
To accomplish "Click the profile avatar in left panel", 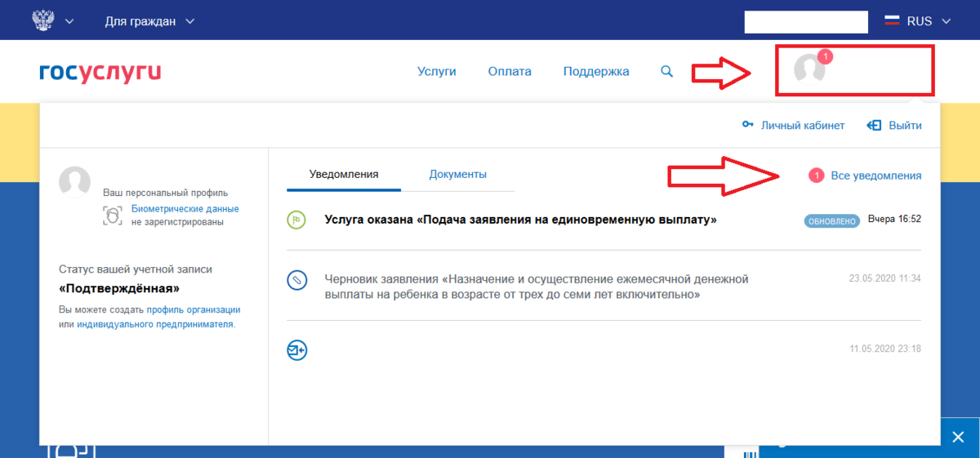I will click(75, 181).
